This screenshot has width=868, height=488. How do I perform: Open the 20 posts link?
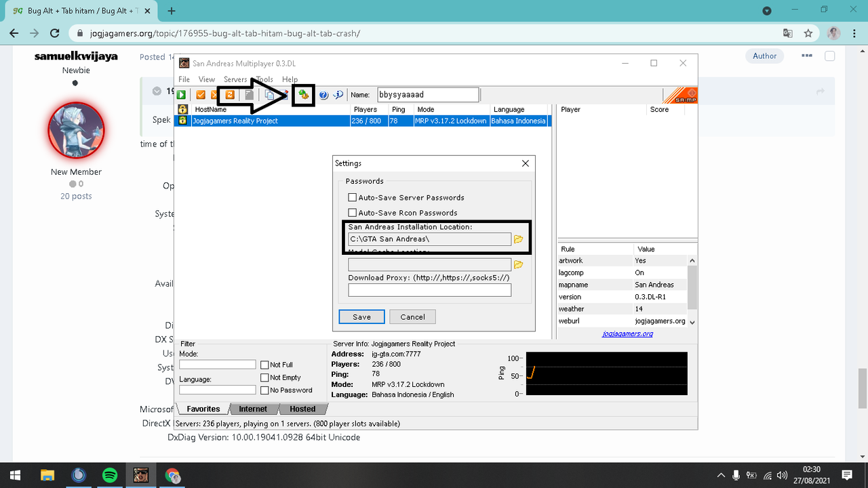pos(76,196)
